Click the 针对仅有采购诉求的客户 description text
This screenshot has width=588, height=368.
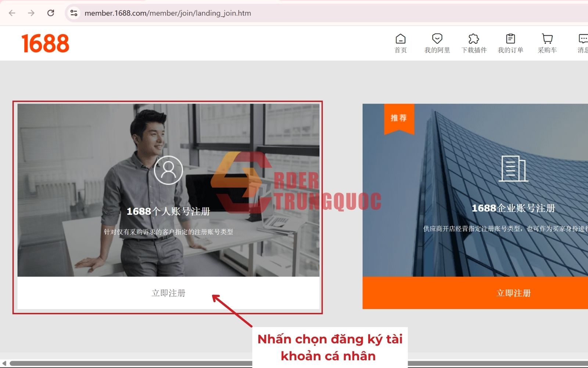[168, 232]
